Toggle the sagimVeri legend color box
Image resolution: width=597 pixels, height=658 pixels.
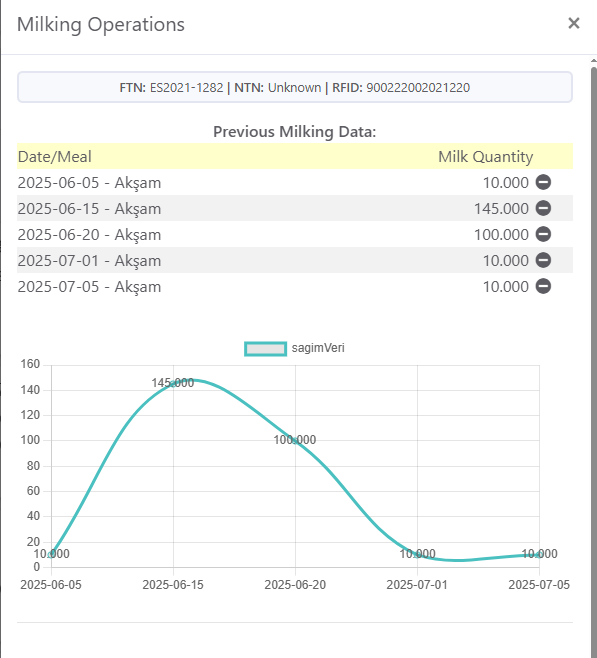point(266,349)
